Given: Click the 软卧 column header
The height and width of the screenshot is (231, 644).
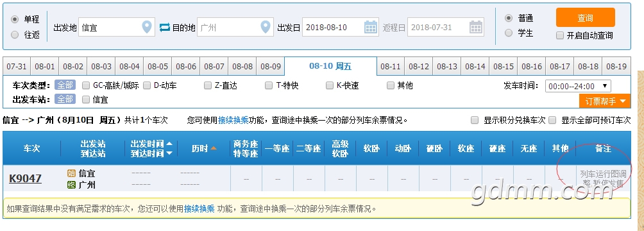Looking at the screenshot, I should (x=371, y=148).
